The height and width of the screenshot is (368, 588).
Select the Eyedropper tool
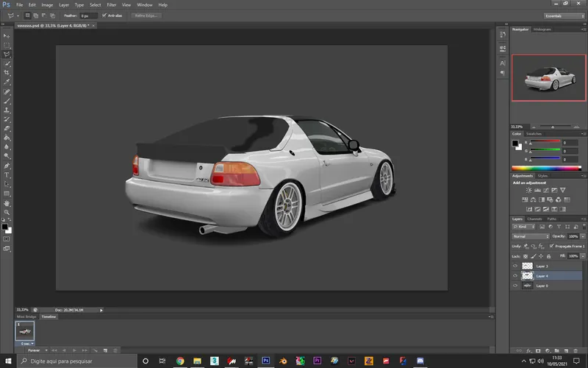[7, 82]
